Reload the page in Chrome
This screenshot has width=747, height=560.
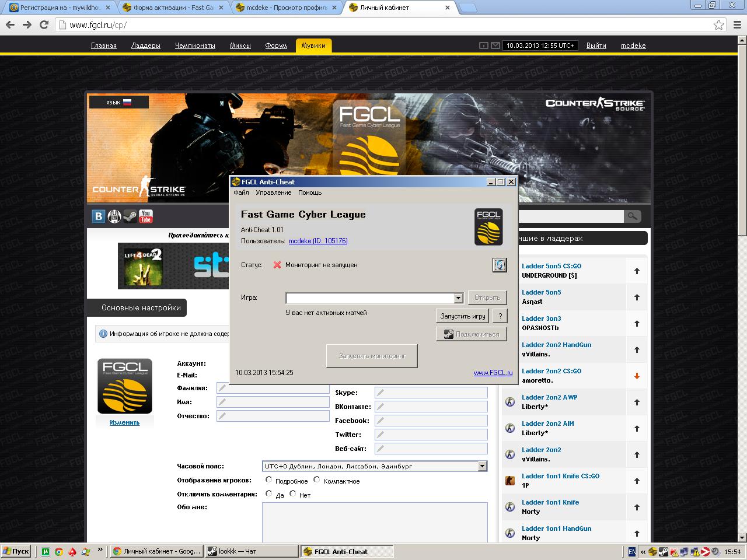44,24
